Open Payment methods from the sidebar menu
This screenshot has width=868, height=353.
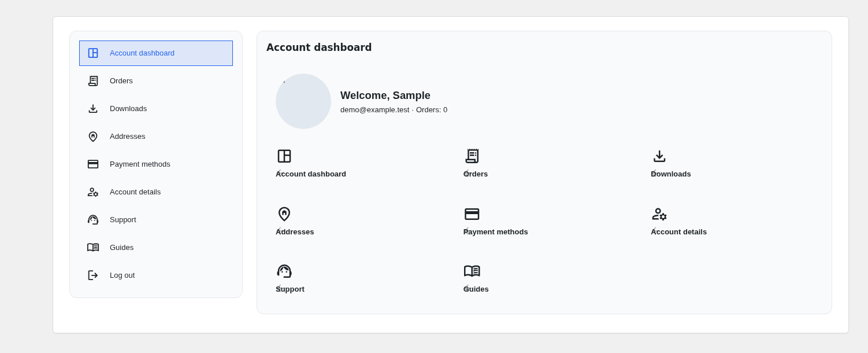156,164
